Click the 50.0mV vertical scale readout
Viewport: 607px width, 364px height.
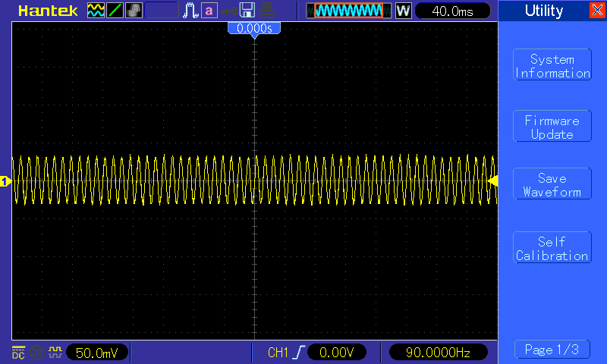click(97, 353)
